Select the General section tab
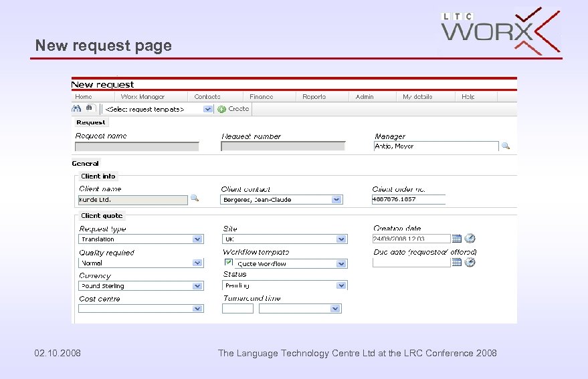The width and height of the screenshot is (588, 379). 85,164
